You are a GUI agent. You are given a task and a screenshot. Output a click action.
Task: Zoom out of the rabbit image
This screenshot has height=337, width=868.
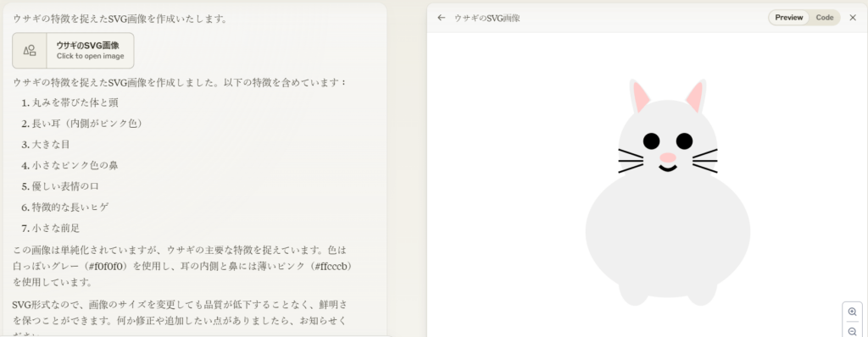tap(852, 331)
